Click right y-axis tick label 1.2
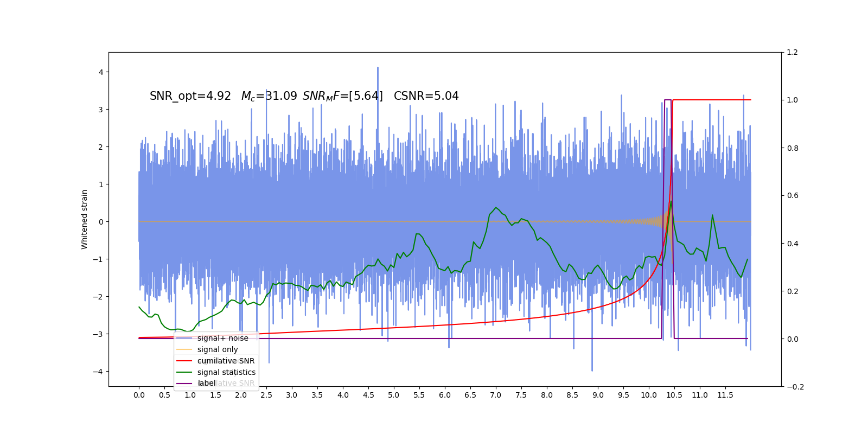 tap(793, 53)
